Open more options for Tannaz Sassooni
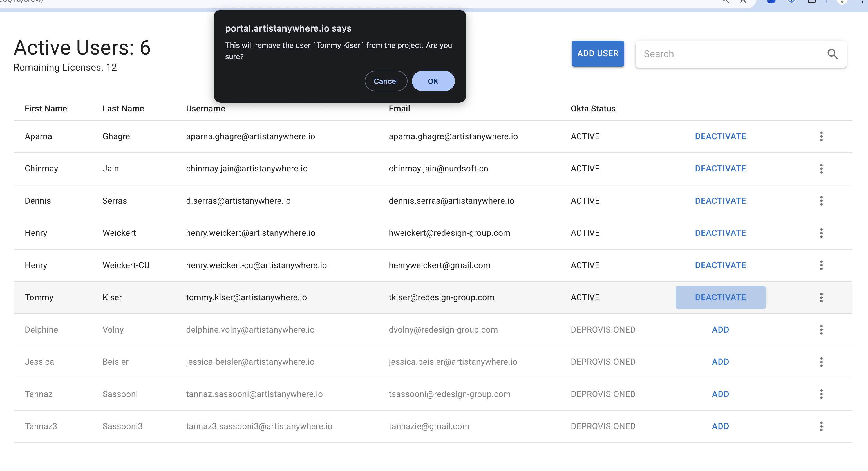Screen dimensions: 868x471 click(x=821, y=394)
